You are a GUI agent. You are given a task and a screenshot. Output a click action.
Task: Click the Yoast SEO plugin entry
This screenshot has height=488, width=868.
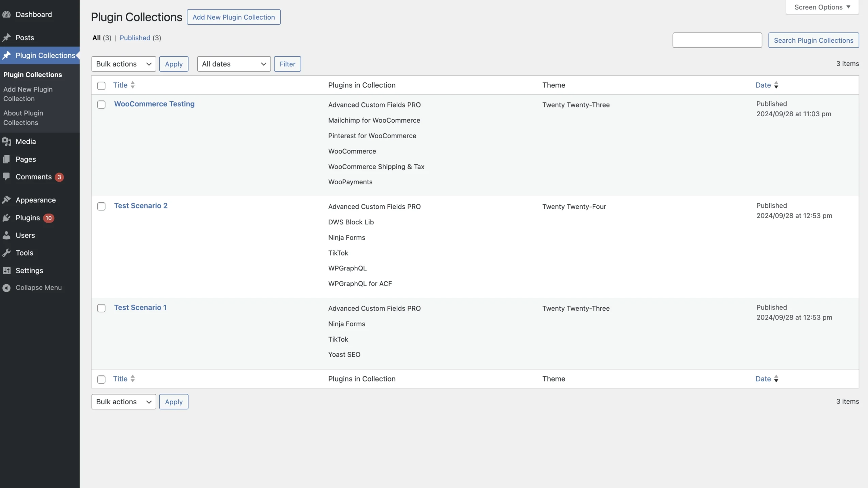[x=344, y=354]
